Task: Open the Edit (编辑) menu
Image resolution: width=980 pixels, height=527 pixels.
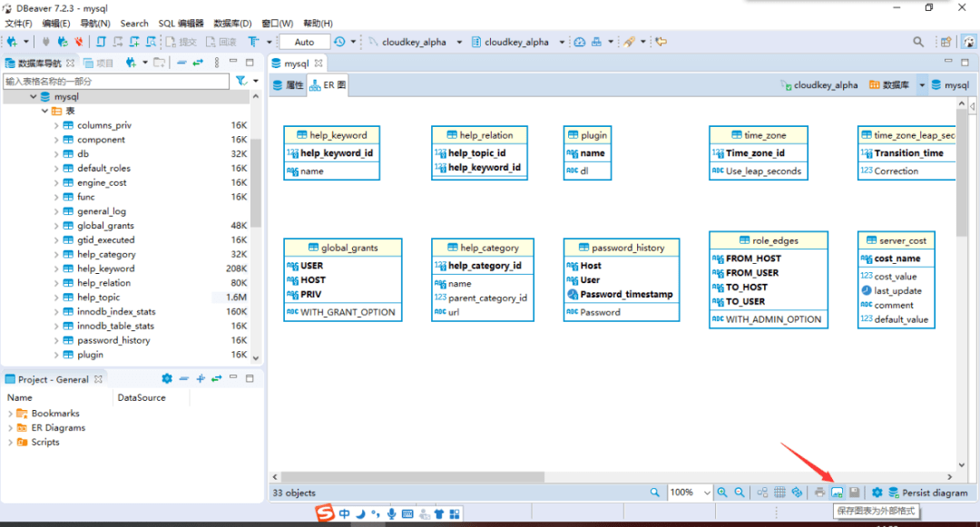Action: [56, 23]
